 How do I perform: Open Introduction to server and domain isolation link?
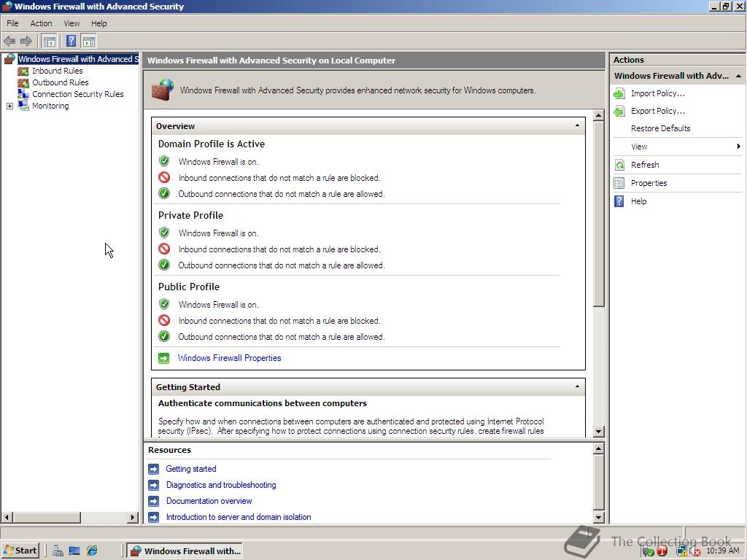[239, 517]
